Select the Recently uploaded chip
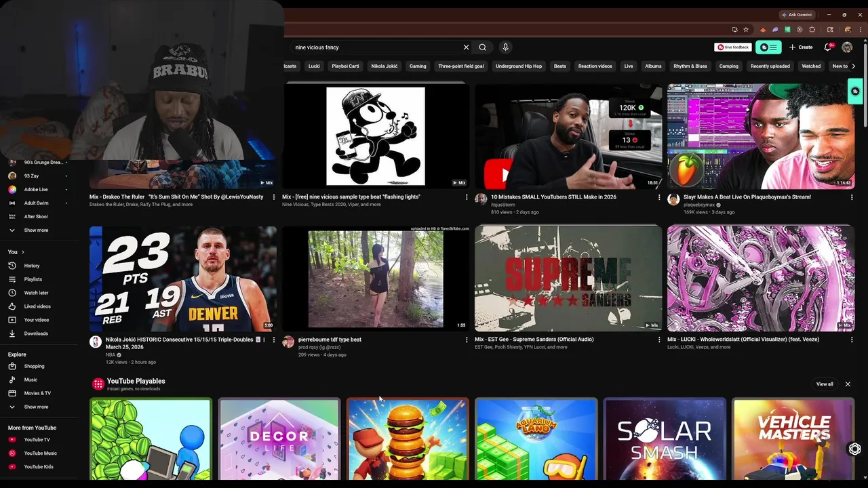868x488 pixels. tap(770, 66)
